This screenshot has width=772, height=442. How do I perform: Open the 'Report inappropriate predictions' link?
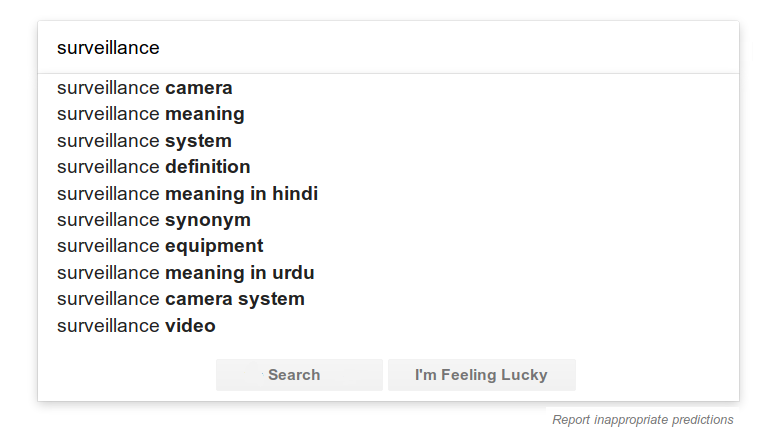(x=642, y=420)
